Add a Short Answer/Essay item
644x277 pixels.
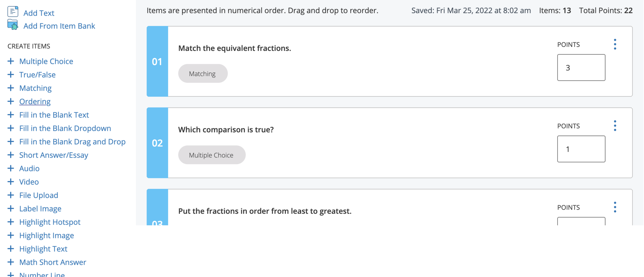53,155
